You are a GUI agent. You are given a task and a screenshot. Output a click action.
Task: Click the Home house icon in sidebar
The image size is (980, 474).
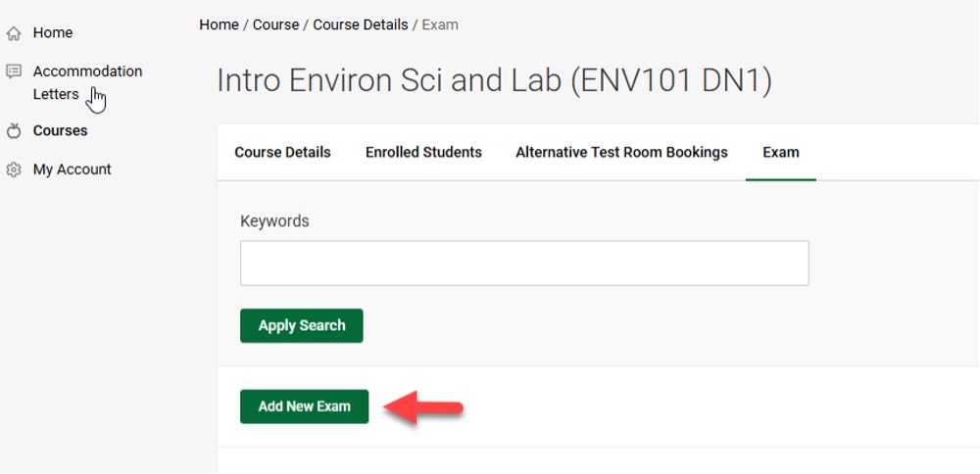[14, 33]
